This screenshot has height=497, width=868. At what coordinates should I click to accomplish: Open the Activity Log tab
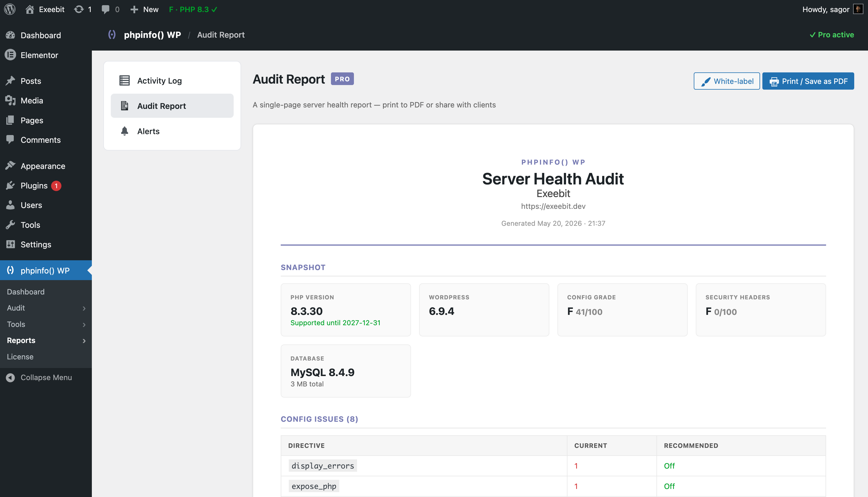tap(172, 80)
